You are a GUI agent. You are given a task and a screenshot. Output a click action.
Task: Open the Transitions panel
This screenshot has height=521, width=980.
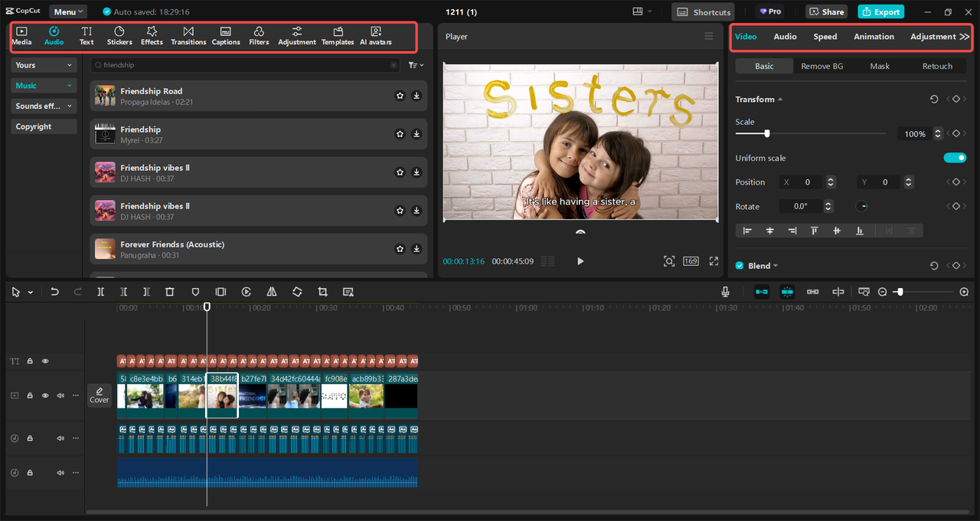[x=188, y=36]
